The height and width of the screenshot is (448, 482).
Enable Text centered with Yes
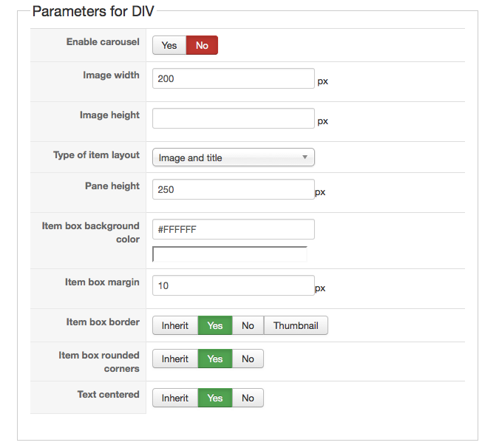(x=215, y=398)
